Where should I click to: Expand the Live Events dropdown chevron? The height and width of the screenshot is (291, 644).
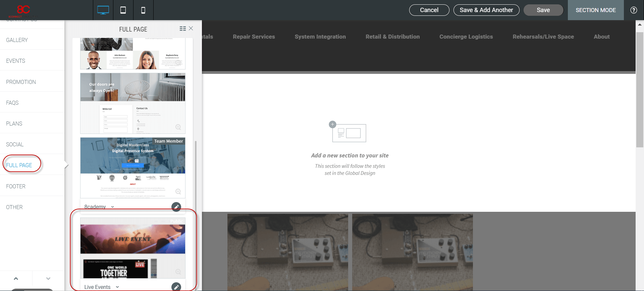117,287
